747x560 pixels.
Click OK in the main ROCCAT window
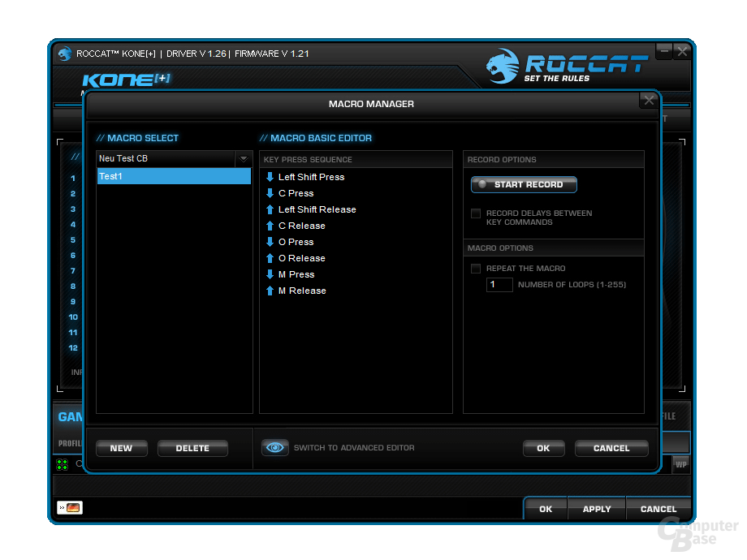coord(546,509)
